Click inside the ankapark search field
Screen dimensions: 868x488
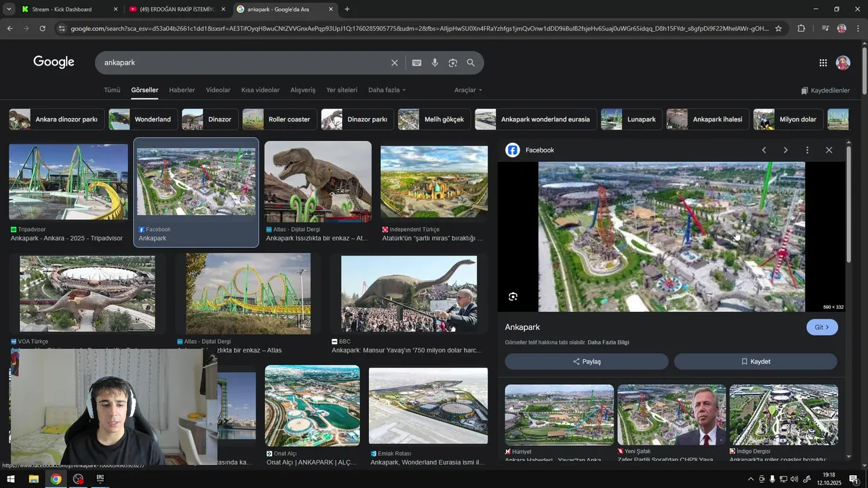click(244, 62)
